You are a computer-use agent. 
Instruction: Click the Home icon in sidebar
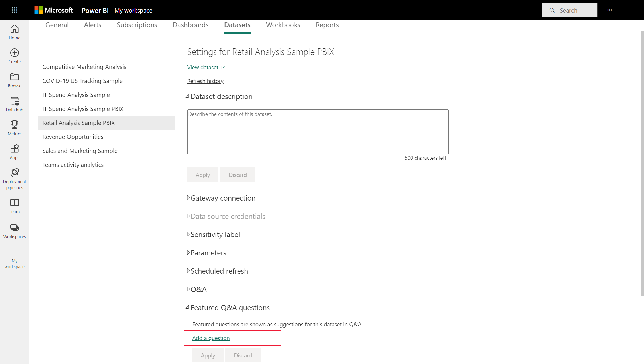pyautogui.click(x=15, y=33)
